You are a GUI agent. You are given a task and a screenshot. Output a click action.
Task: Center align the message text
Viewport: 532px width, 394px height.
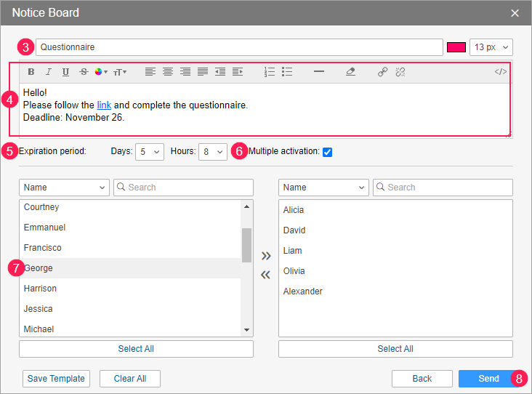(x=168, y=72)
